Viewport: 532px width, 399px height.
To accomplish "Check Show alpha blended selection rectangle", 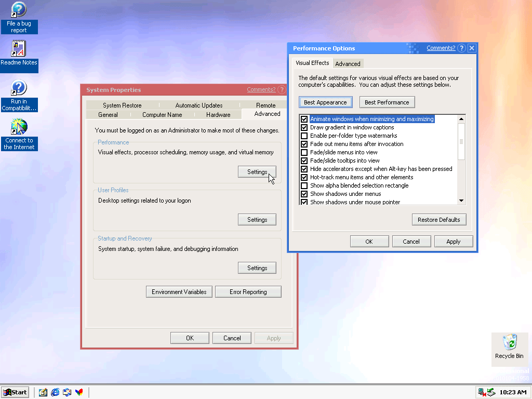I will (304, 185).
